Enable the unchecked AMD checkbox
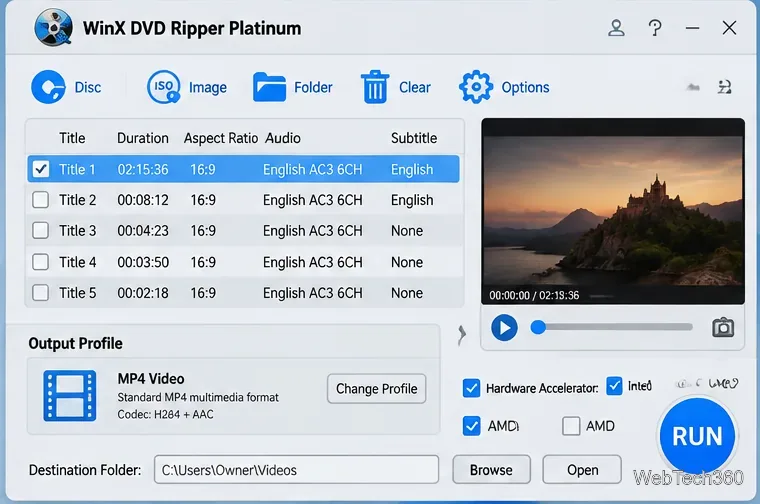 tap(571, 426)
